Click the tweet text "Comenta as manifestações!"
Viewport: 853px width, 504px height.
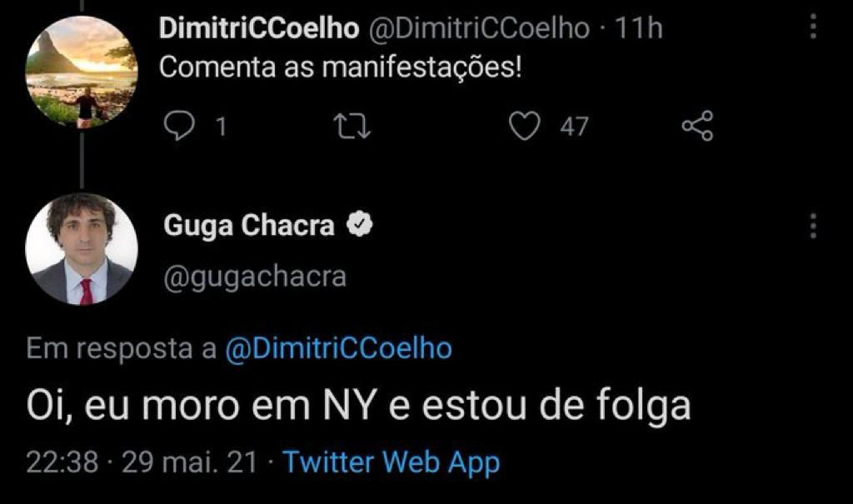coord(340,67)
